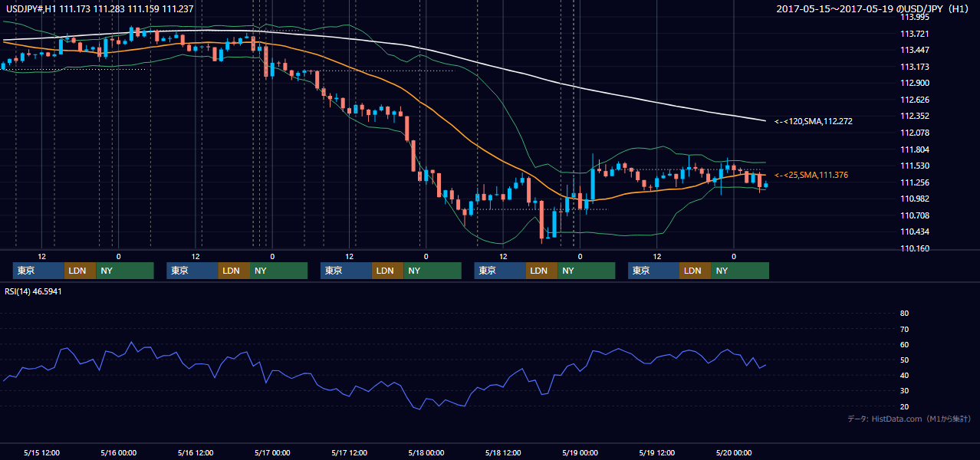Click the RSI(14) 46.5941 indicator label
Viewport: 980px width, 460px height.
point(31,291)
